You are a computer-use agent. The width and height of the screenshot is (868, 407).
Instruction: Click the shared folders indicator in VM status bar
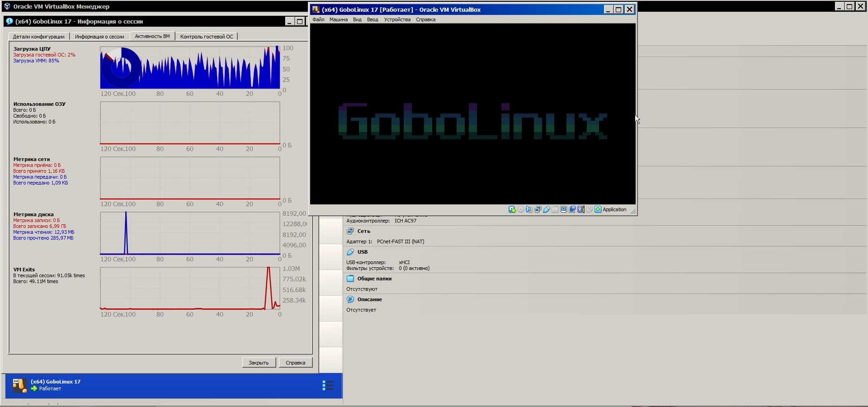coord(555,209)
